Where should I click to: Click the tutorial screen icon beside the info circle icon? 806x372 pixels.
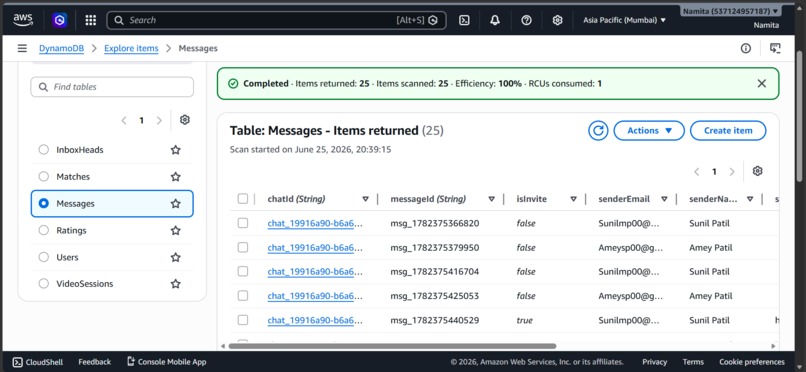pyautogui.click(x=775, y=48)
